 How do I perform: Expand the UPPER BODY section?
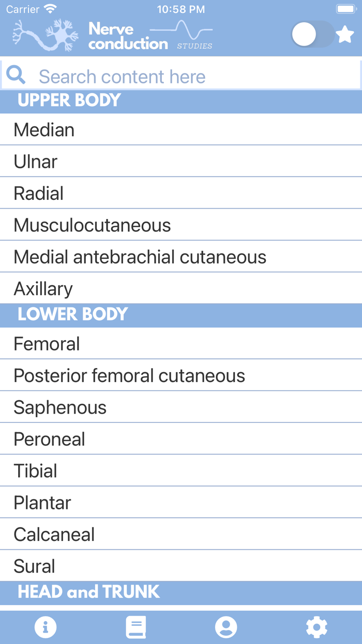[181, 101]
